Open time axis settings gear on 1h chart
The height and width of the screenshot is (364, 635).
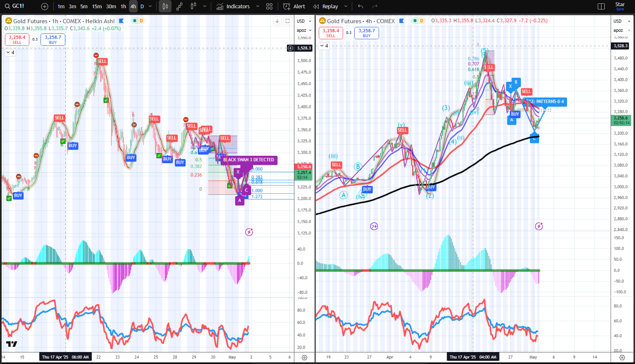pos(304,357)
